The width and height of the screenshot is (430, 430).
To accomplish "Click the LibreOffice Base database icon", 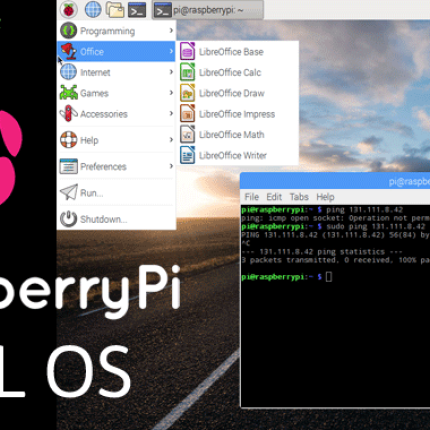I will (187, 52).
